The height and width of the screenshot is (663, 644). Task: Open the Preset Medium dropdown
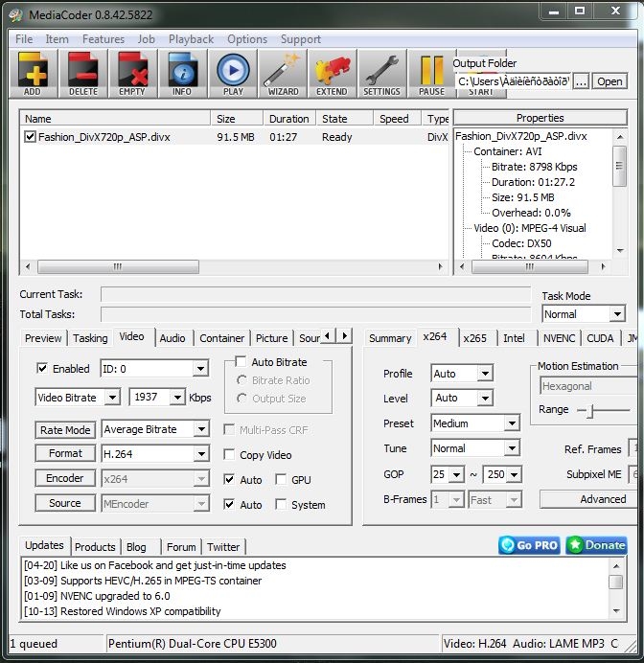point(475,423)
